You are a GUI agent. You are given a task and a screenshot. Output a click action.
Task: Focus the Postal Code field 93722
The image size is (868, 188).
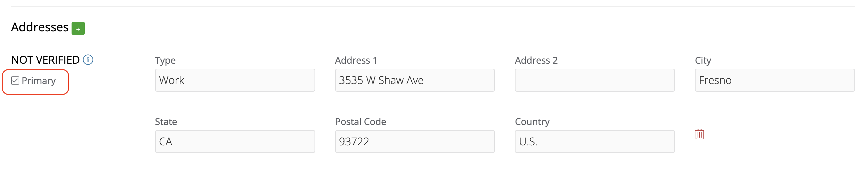click(x=415, y=142)
